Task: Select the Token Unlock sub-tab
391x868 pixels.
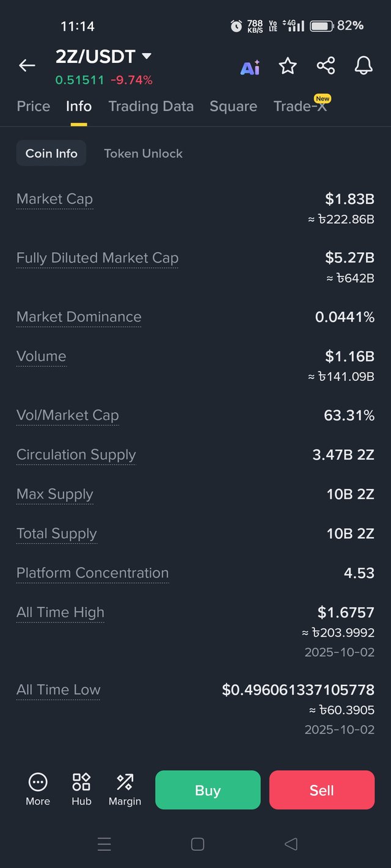Action: (x=143, y=153)
